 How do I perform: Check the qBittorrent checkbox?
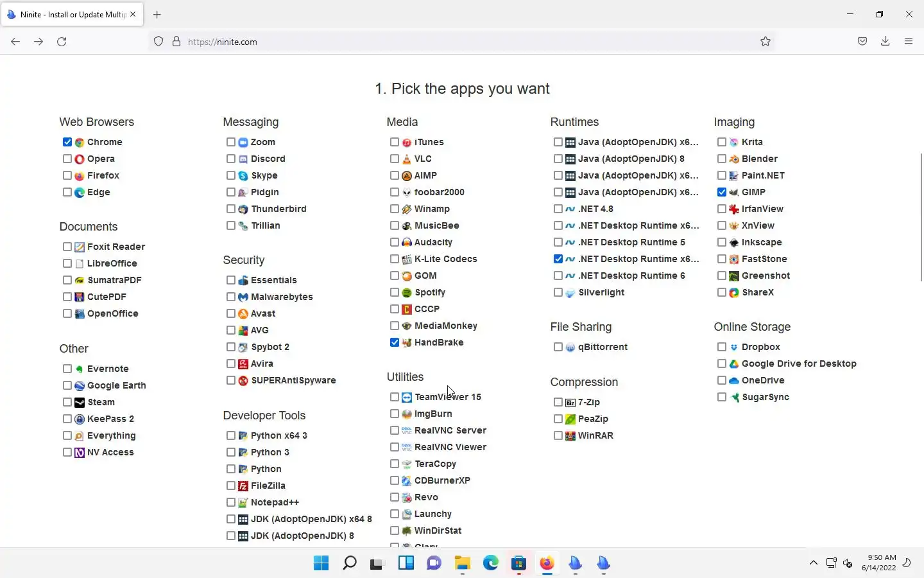pos(558,347)
